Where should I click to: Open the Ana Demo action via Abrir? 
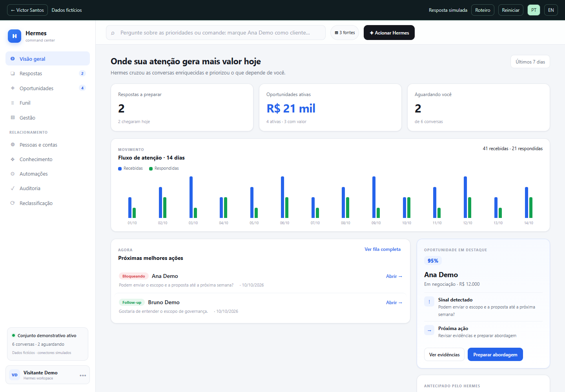tap(394, 276)
